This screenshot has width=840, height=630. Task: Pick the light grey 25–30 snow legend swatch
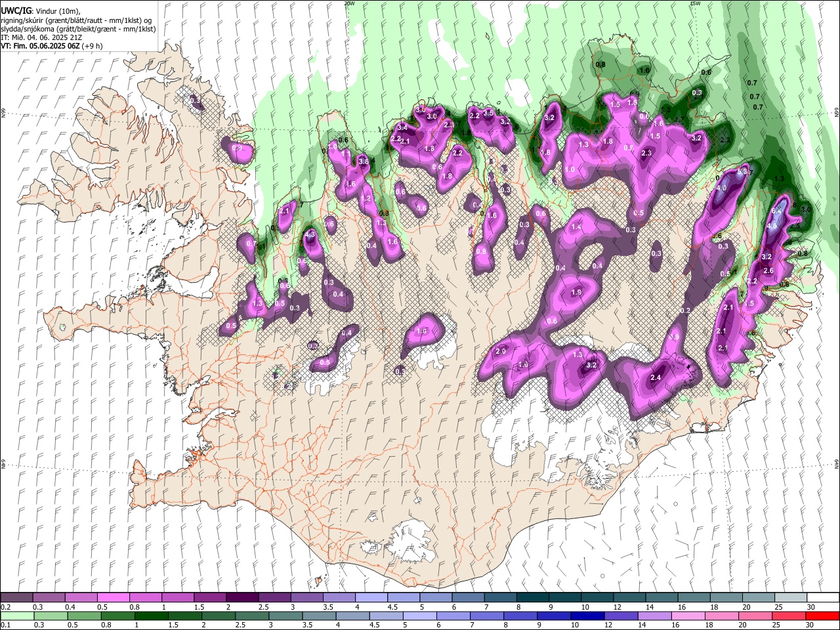[790, 598]
